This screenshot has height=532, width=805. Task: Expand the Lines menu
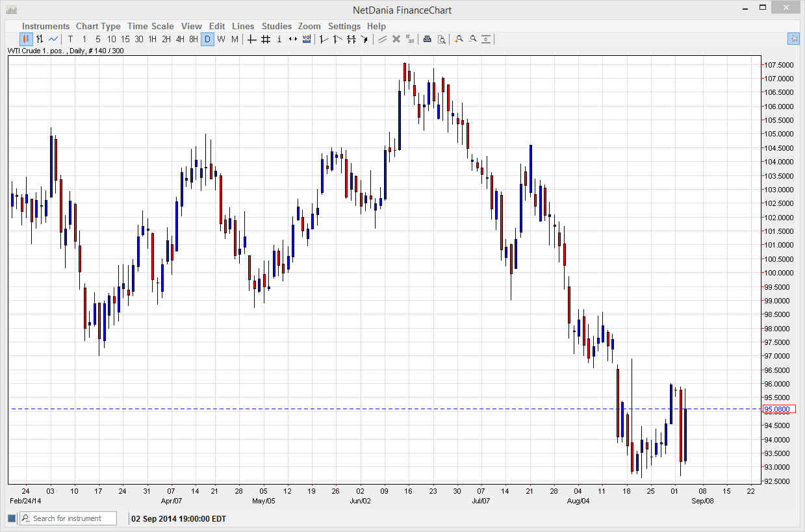tap(243, 26)
